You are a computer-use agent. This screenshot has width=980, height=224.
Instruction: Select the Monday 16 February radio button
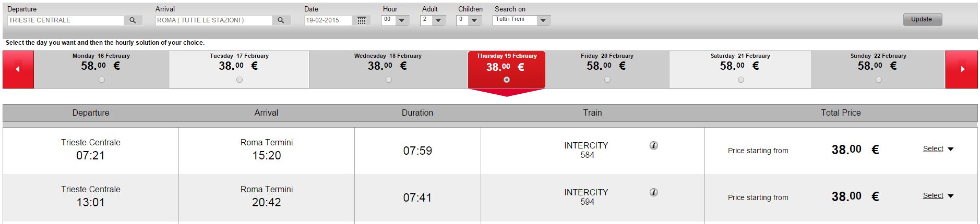(102, 80)
